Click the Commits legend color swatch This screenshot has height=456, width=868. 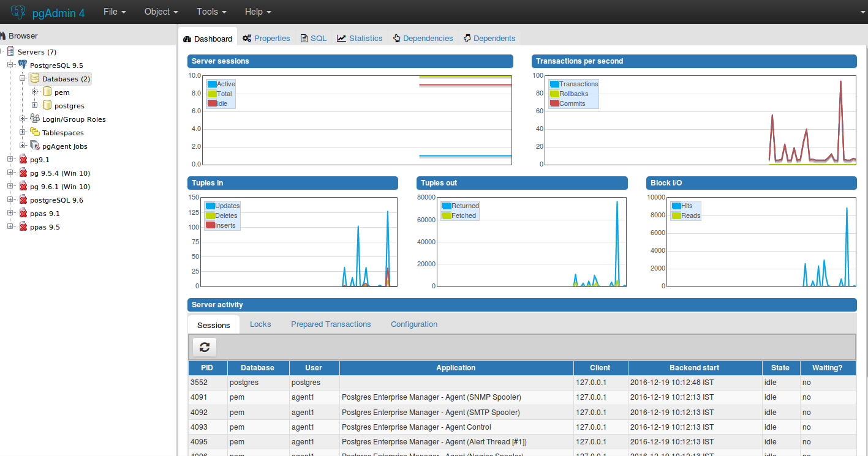(554, 103)
